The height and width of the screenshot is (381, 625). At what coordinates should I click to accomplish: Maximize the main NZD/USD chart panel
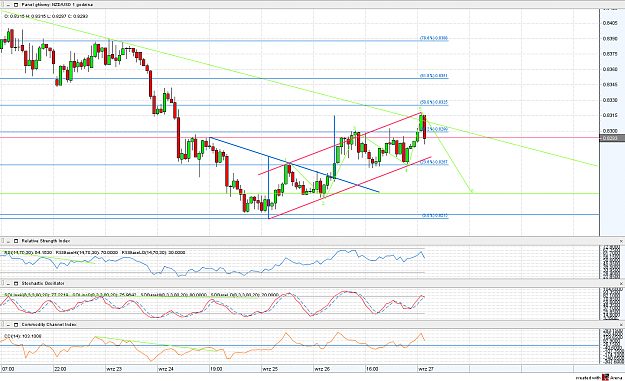point(16,5)
